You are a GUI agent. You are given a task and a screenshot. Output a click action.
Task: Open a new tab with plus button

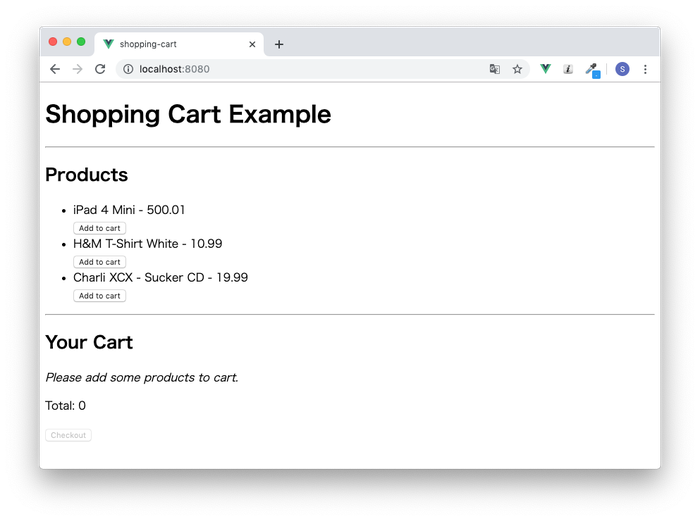[279, 44]
